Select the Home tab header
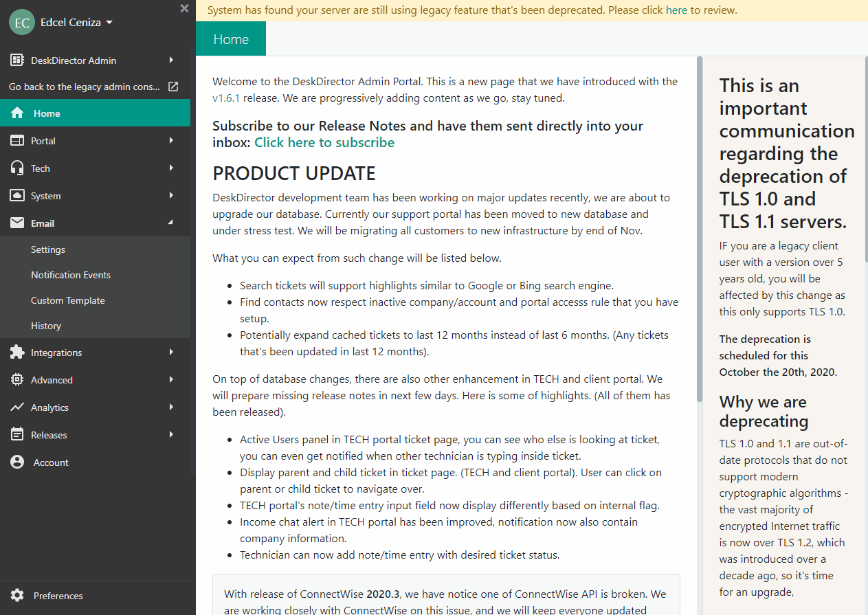Viewport: 868px width, 615px height. coord(231,39)
